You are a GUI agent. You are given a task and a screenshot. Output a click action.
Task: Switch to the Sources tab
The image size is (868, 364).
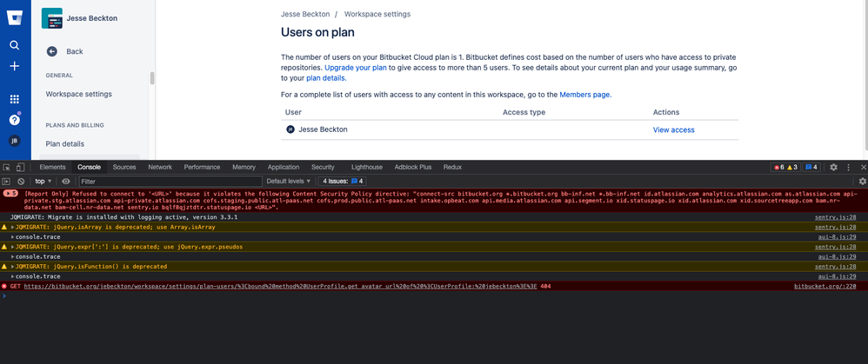pos(124,167)
